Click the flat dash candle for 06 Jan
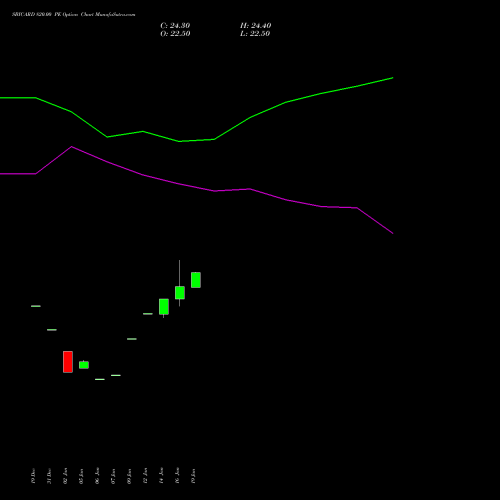Image resolution: width=500 pixels, height=500 pixels. (x=100, y=379)
